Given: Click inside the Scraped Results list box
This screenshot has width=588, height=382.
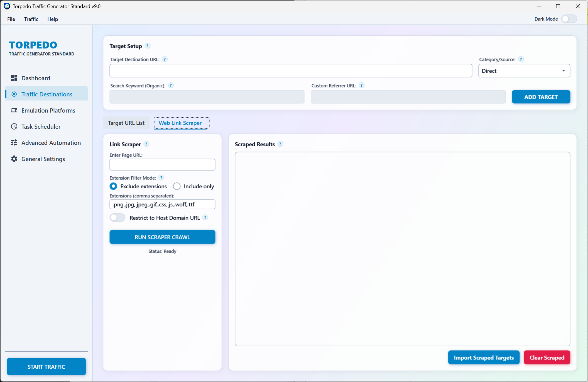Looking at the screenshot, I should point(402,249).
